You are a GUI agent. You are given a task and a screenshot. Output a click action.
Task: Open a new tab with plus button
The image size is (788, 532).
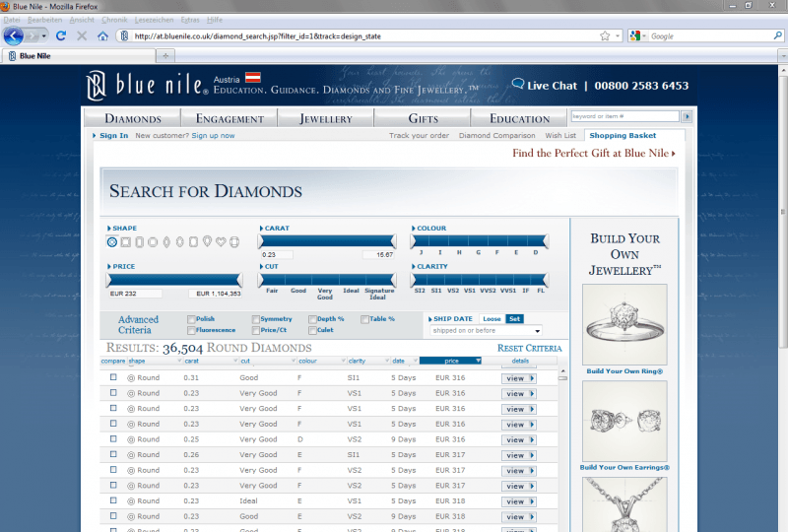(x=165, y=56)
